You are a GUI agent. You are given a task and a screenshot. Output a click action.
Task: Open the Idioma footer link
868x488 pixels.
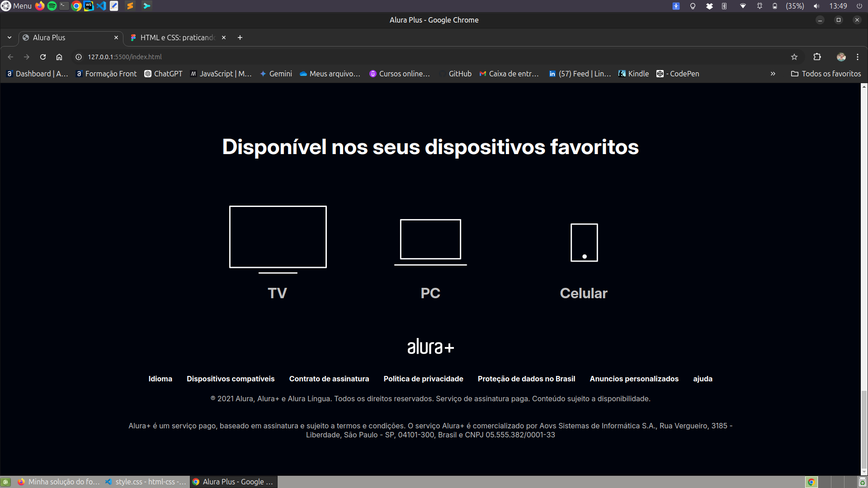160,379
